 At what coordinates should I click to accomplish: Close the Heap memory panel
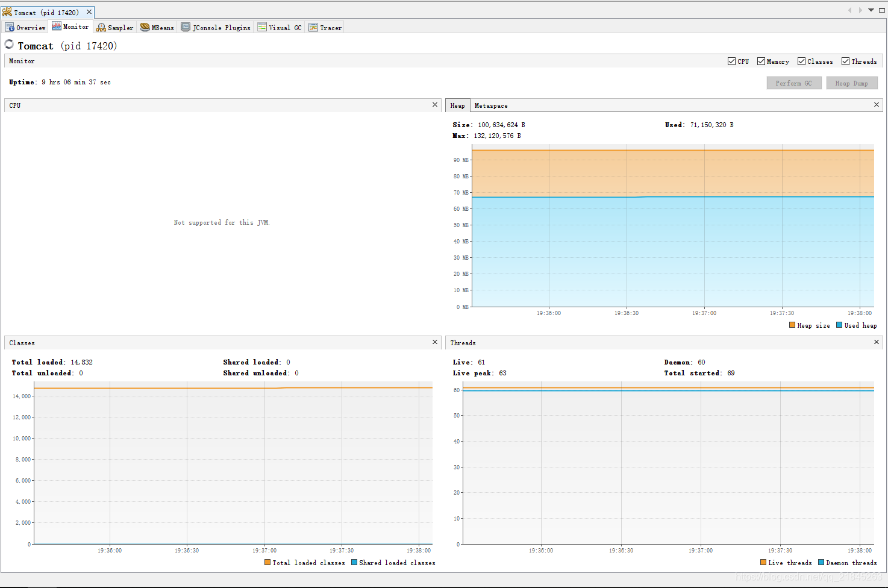pyautogui.click(x=877, y=105)
